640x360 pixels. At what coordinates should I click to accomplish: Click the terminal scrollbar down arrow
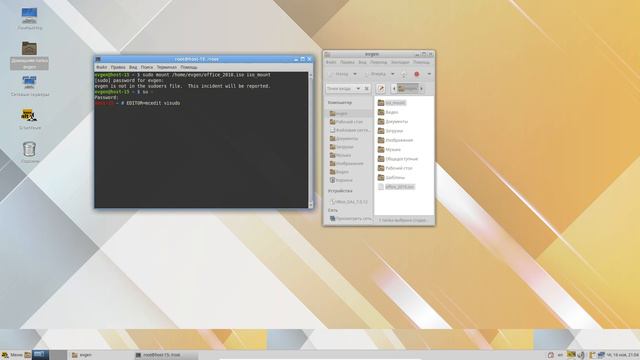pos(311,204)
